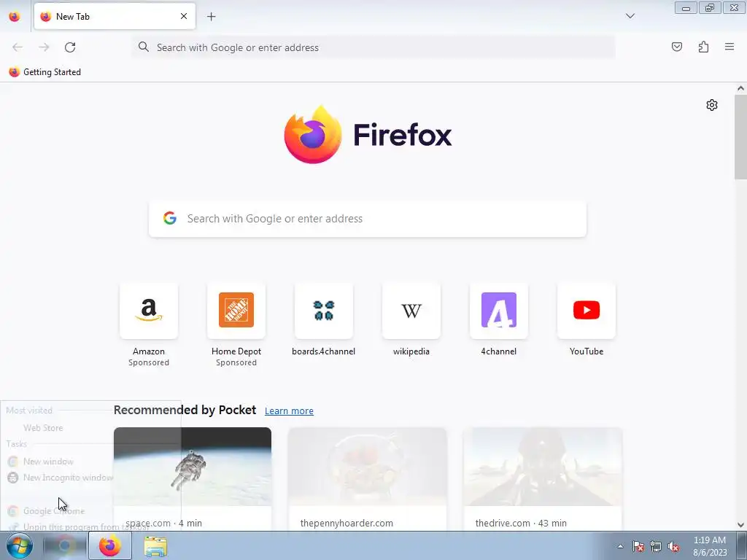Open the Firefox hamburger application menu

pyautogui.click(x=729, y=47)
